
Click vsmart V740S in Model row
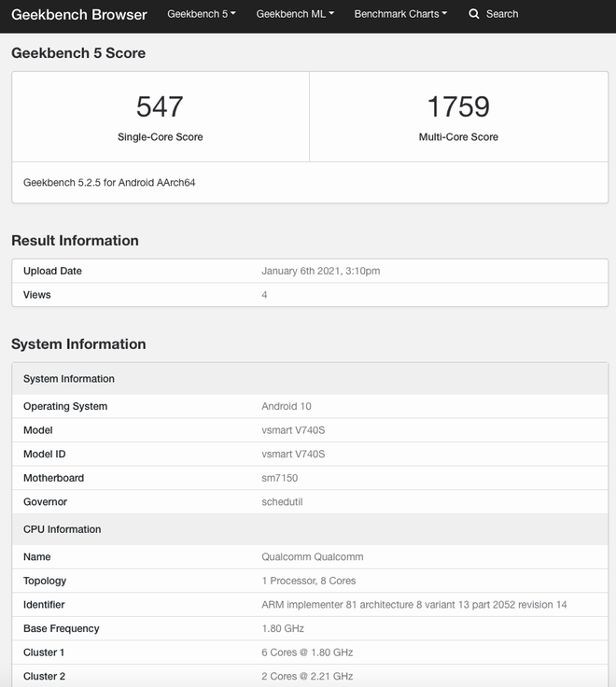point(293,430)
